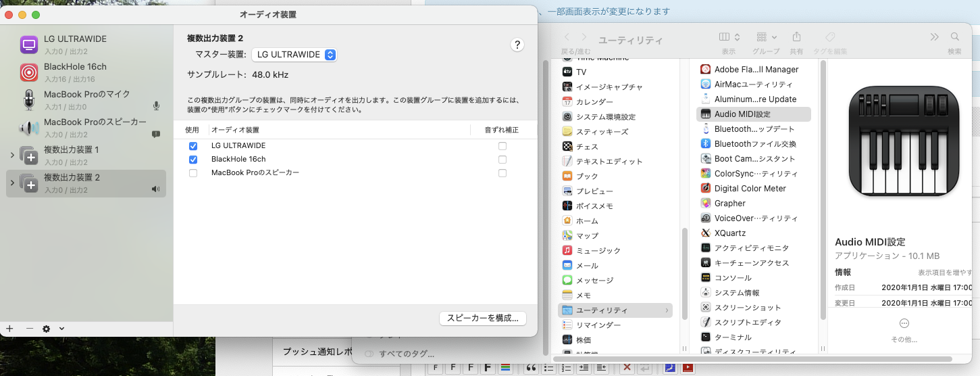This screenshot has width=980, height=376.
Task: Click Finder column view (表示) icon
Action: (725, 37)
